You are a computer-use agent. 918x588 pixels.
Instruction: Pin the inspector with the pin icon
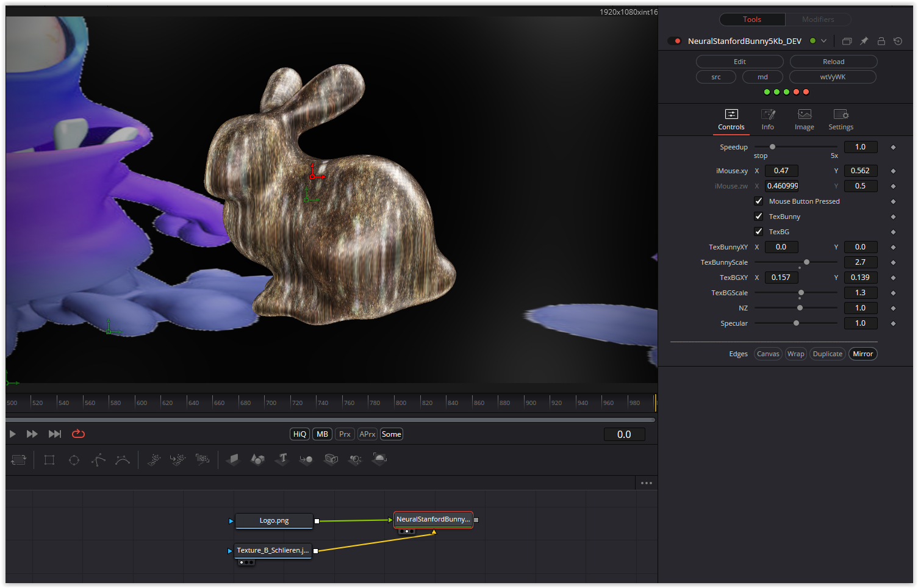pyautogui.click(x=864, y=41)
